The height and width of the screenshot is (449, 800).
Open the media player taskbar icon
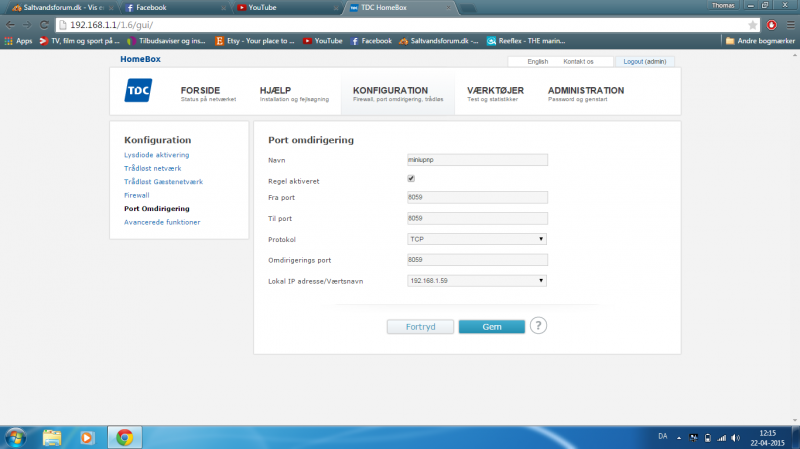click(x=88, y=437)
